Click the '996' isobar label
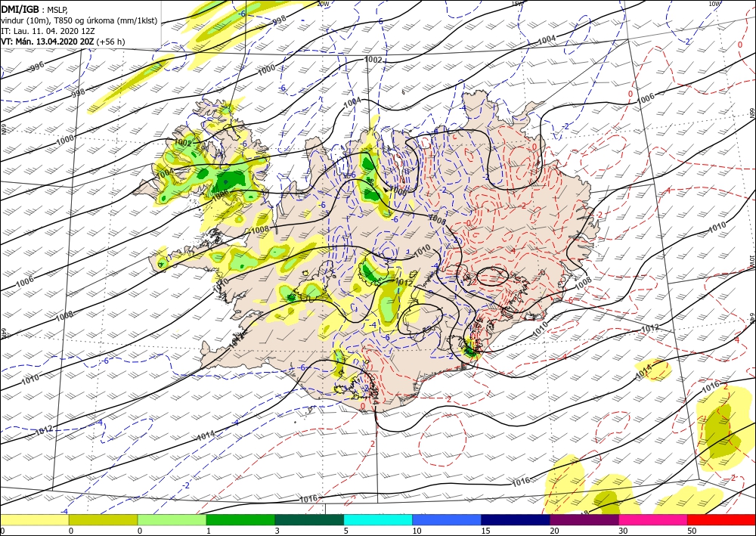Viewport: 756px width, 536px height. coord(36,67)
